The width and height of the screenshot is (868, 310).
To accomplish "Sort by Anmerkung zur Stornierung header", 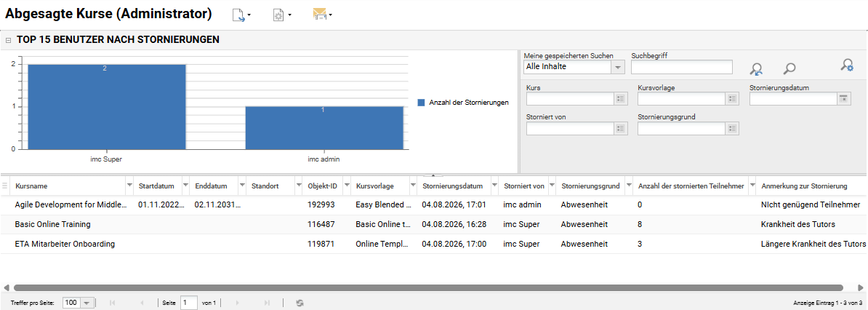I will (804, 186).
